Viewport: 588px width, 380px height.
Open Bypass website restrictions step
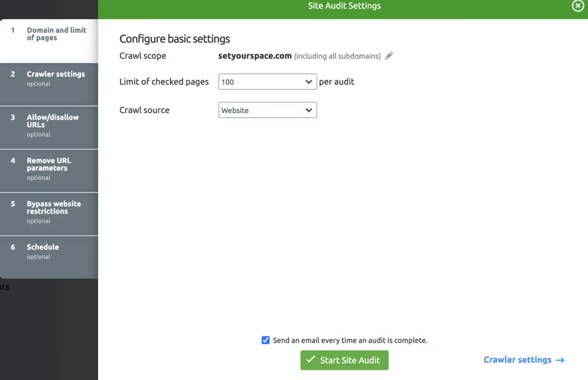click(49, 214)
